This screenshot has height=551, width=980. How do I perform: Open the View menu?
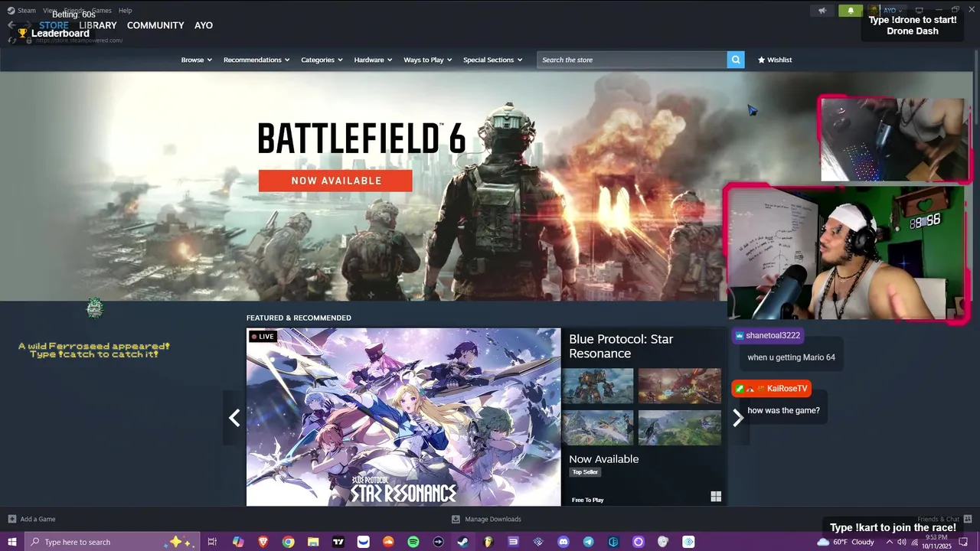pos(50,11)
